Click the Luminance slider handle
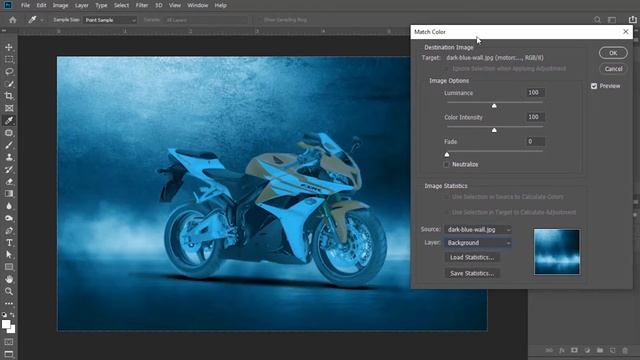This screenshot has width=640, height=360. click(494, 106)
